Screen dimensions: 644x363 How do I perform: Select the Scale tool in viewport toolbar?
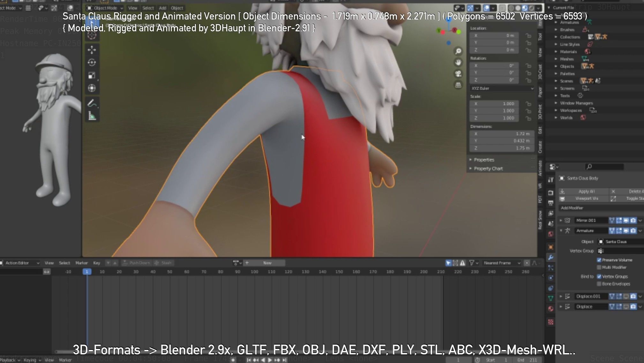pyautogui.click(x=92, y=75)
